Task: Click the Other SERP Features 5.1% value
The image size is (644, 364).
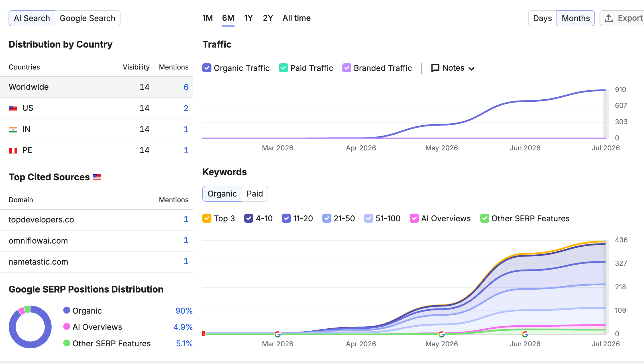Action: (184, 343)
